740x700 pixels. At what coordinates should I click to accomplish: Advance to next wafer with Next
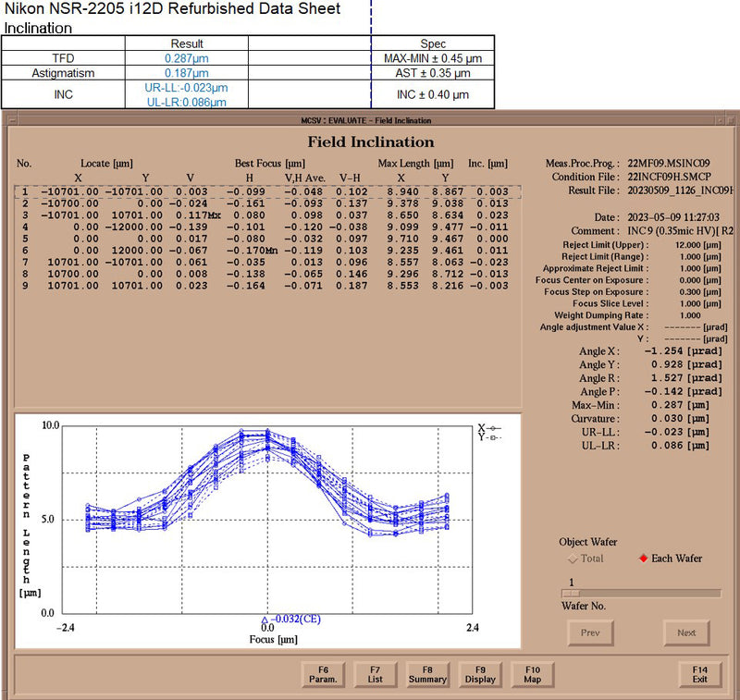coord(686,632)
